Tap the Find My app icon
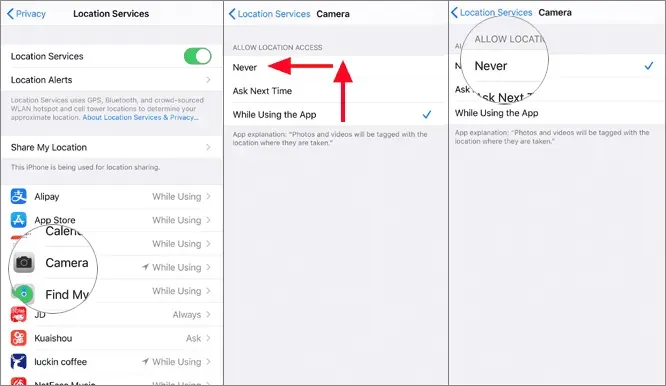Viewport: 666px width, 386px height. tap(24, 294)
